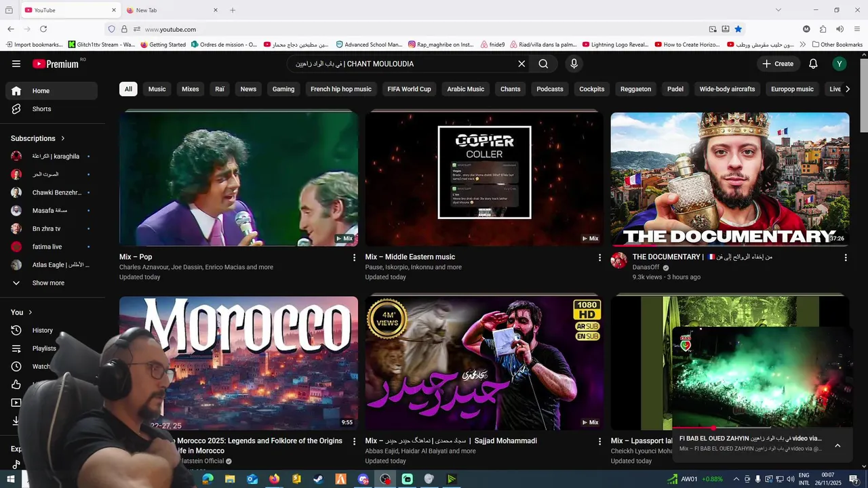List all tabs dropdown arrow
Image resolution: width=868 pixels, height=488 pixels.
pyautogui.click(x=778, y=10)
